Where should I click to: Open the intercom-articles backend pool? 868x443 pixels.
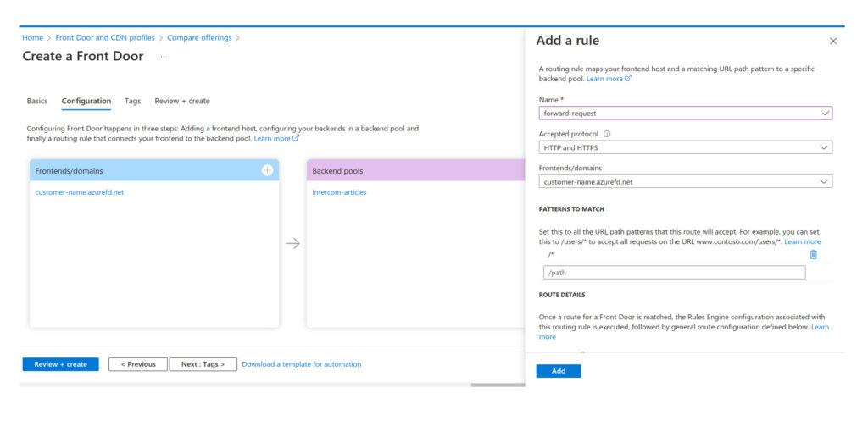[x=339, y=192]
